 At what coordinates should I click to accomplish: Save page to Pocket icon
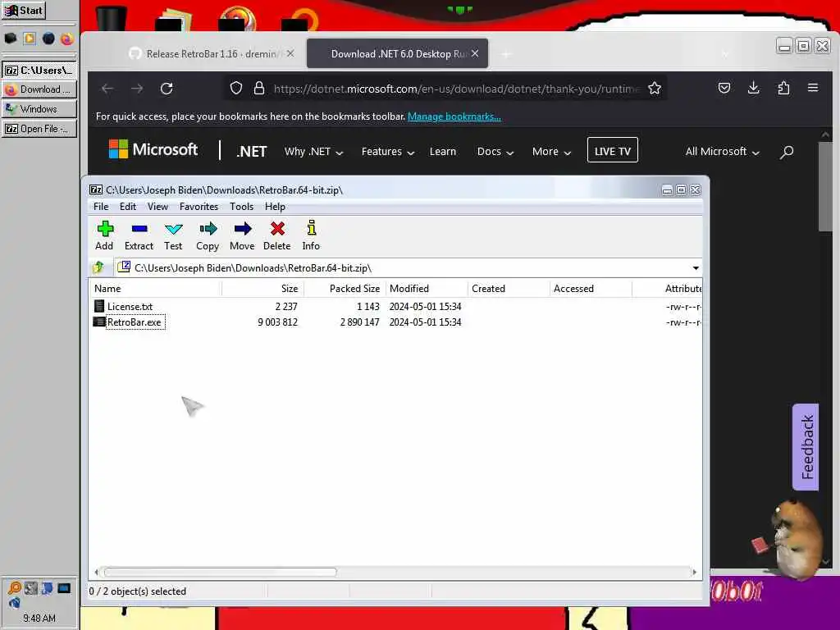pos(724,89)
